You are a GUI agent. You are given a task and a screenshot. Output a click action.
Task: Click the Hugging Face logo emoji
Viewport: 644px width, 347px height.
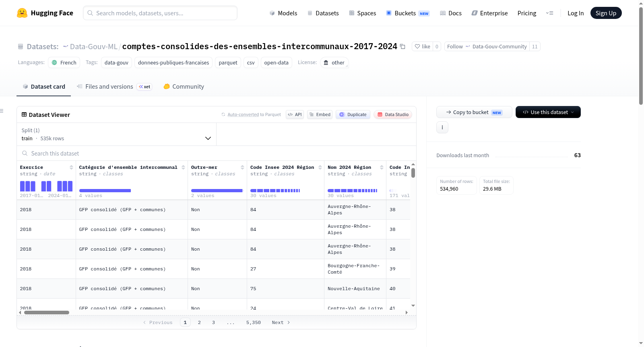[x=22, y=13]
